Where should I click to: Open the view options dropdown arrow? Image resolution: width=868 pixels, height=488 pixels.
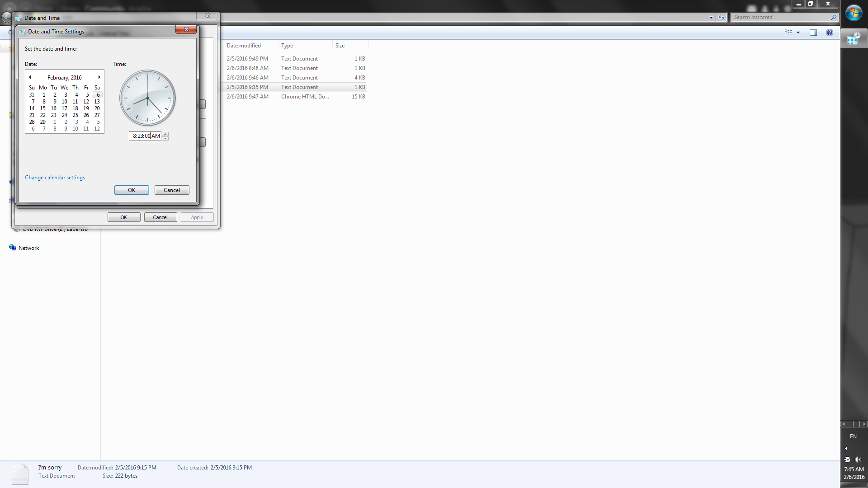pos(798,33)
